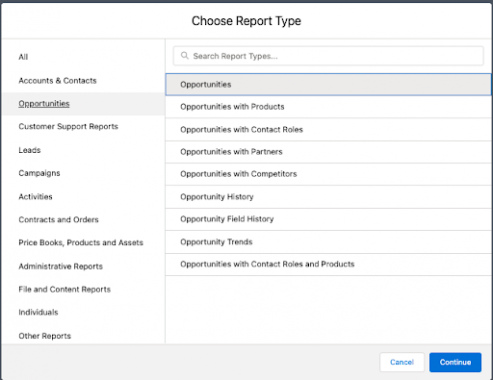Click the Continue button
Image resolution: width=493 pixels, height=380 pixels.
(x=455, y=362)
